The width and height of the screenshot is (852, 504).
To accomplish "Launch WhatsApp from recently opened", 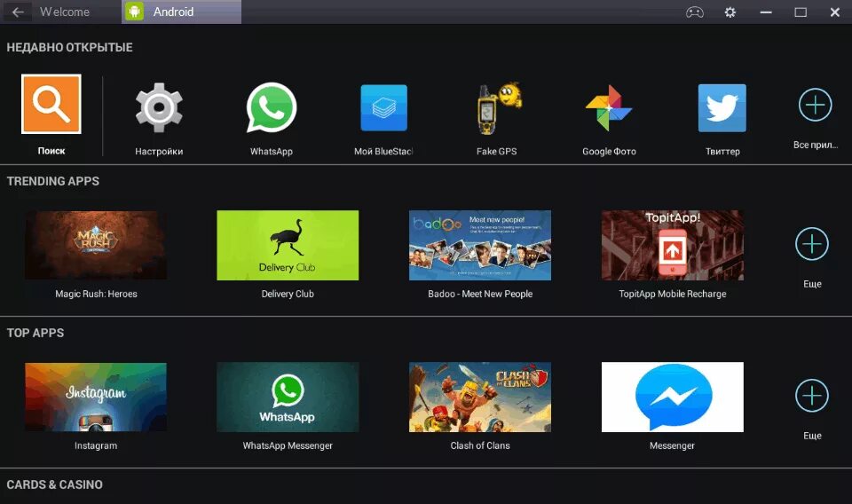I will coord(272,107).
